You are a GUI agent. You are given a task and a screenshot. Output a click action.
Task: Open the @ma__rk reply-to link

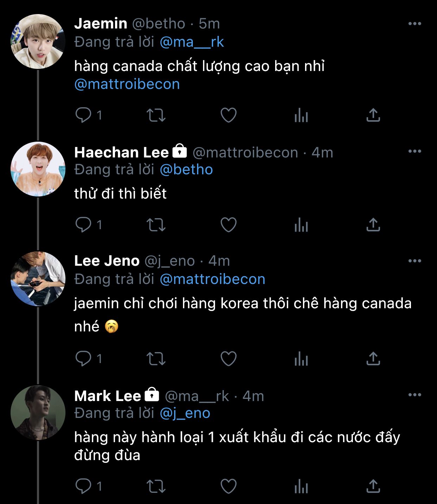[x=192, y=42]
